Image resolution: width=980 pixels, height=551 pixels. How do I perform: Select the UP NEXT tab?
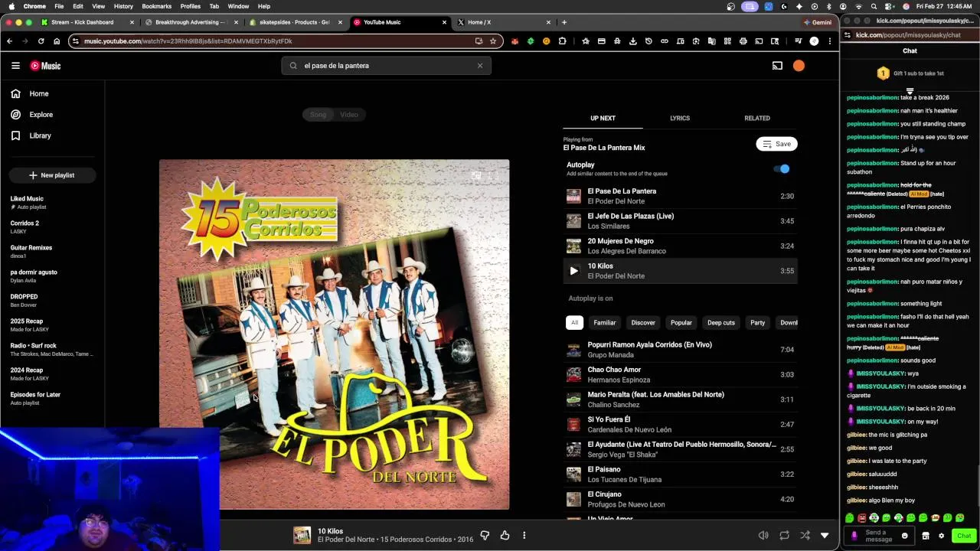pyautogui.click(x=603, y=118)
